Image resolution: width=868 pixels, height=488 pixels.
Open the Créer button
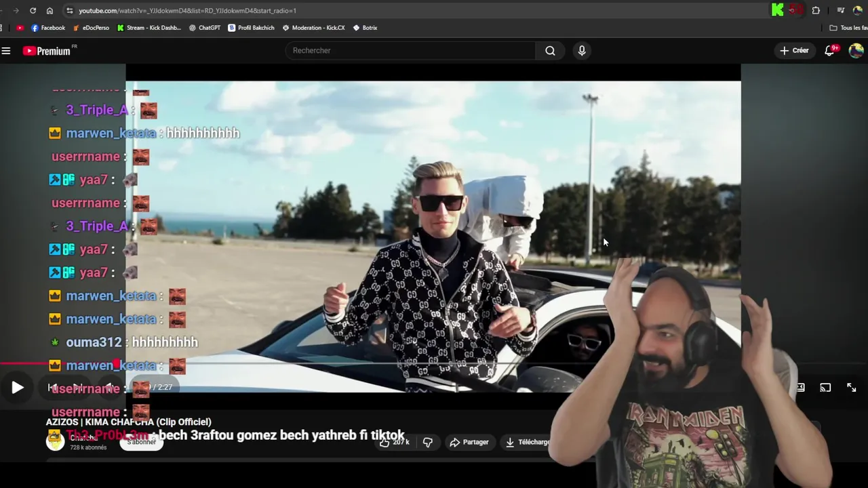(x=794, y=51)
